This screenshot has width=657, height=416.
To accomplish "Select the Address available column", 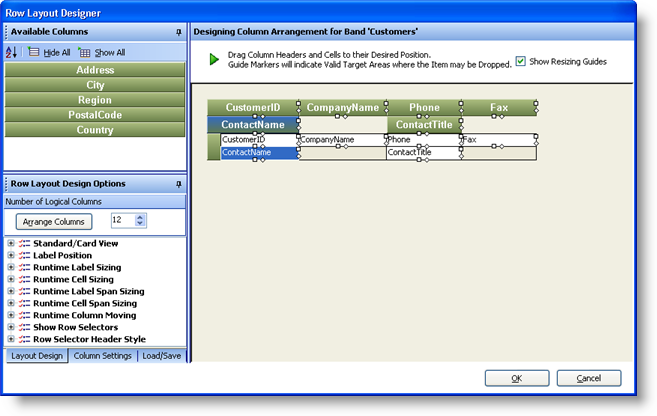I will (x=95, y=70).
